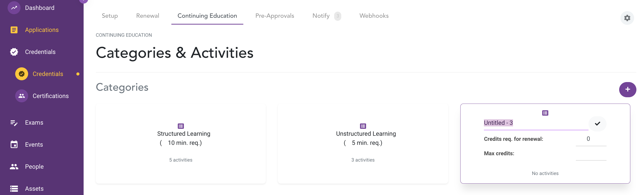Viewport: 644px width, 195px height.
Task: Click the '3 activities' text
Action: pyautogui.click(x=363, y=160)
